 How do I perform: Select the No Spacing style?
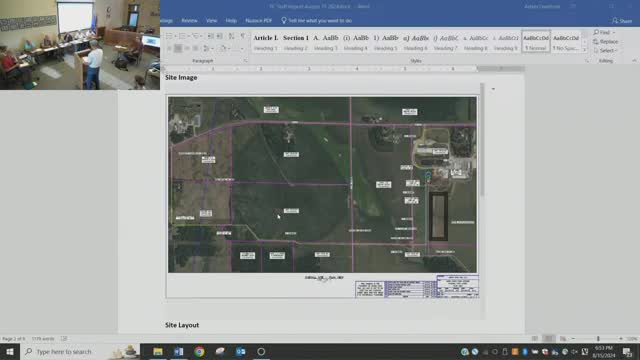pyautogui.click(x=566, y=42)
